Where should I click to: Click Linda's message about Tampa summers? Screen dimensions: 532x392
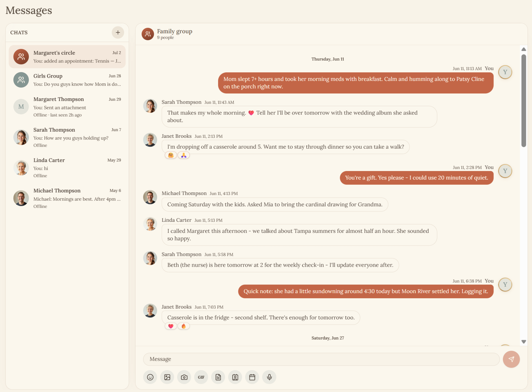click(299, 235)
